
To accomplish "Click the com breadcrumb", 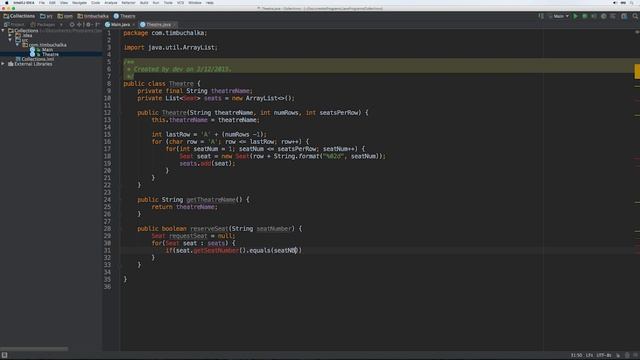I will pyautogui.click(x=65, y=16).
